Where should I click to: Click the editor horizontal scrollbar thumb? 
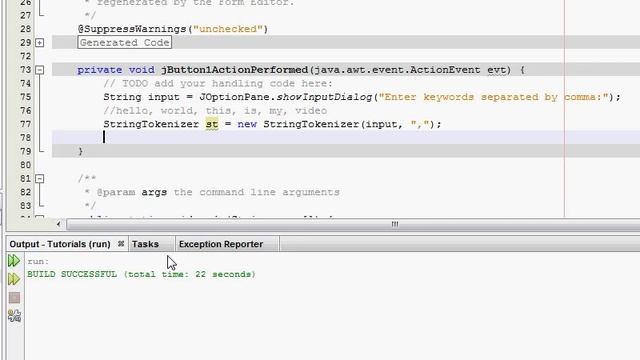394,224
